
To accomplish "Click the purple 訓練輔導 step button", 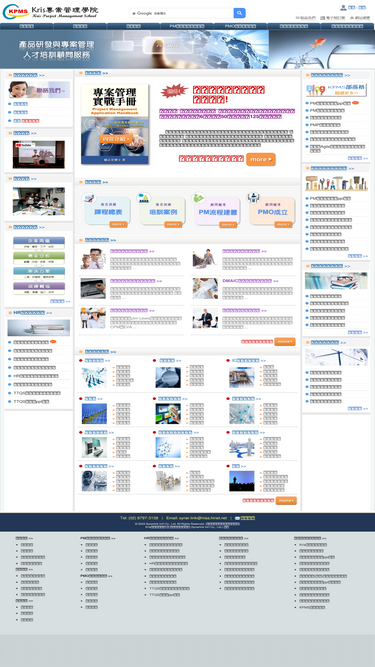I will pos(39,288).
